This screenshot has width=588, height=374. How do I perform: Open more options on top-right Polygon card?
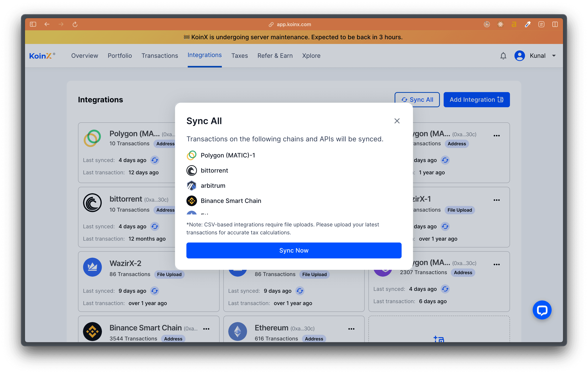coord(497,136)
